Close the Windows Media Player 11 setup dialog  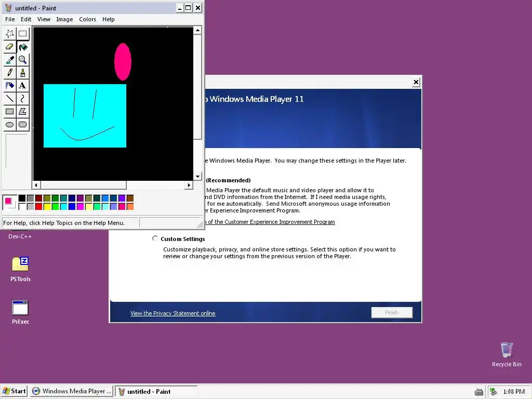416,82
